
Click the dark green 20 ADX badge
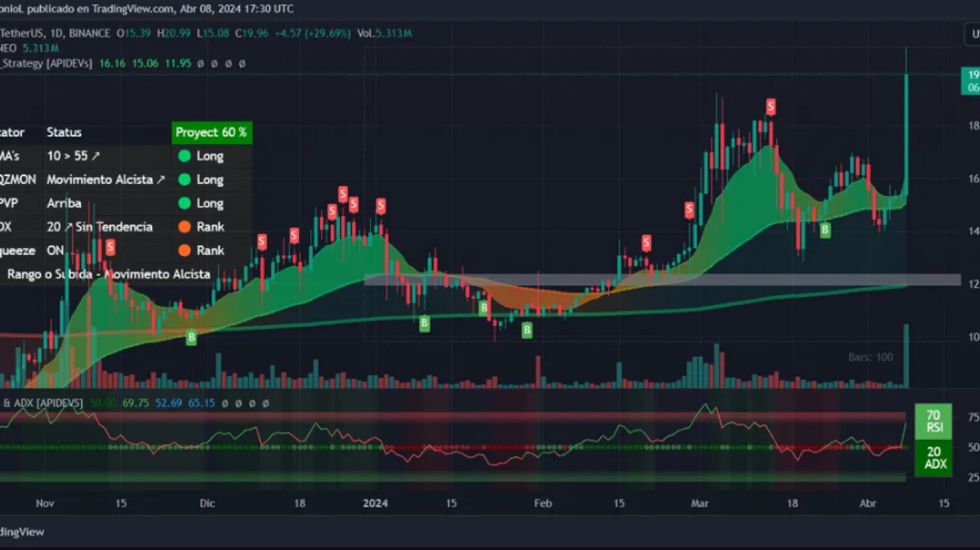(933, 458)
